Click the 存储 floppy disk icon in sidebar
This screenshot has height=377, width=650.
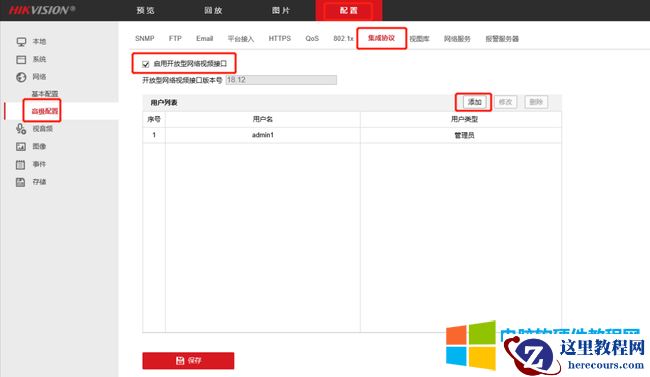[21, 182]
